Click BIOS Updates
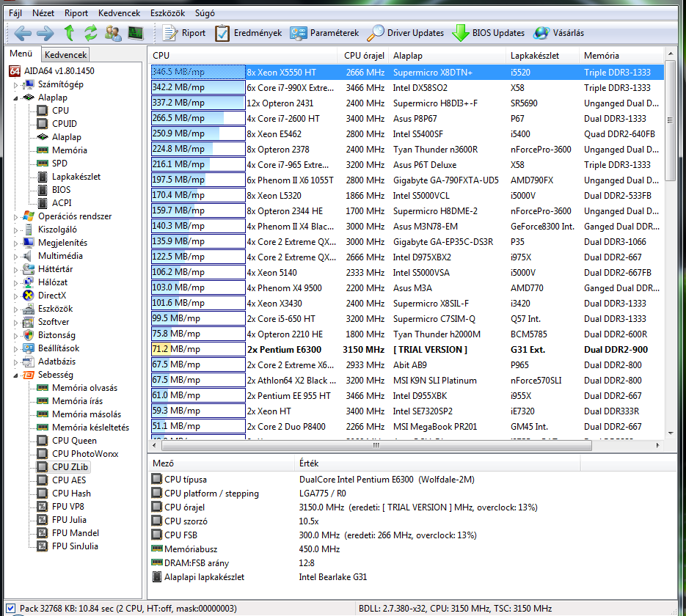Image resolution: width=686 pixels, height=616 pixels. coord(488,33)
